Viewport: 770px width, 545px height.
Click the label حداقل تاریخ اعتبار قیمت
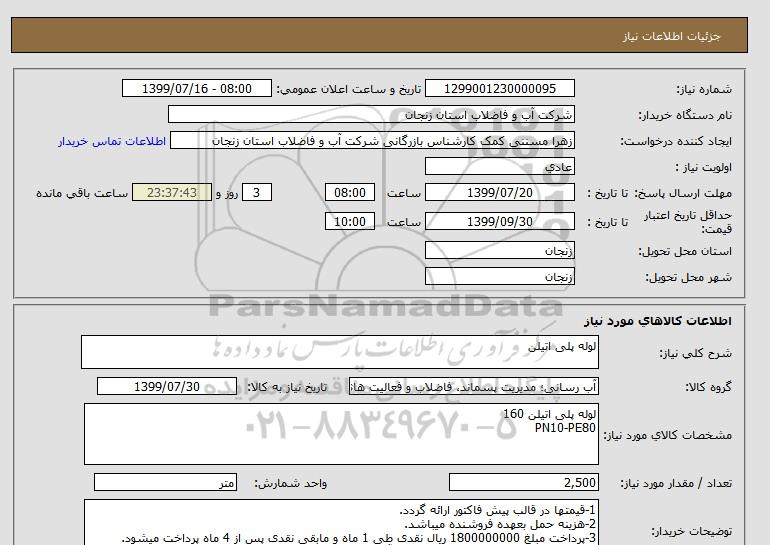click(688, 222)
